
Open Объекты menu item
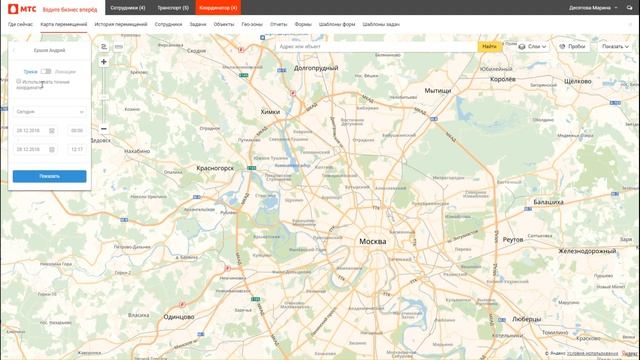[x=224, y=24]
